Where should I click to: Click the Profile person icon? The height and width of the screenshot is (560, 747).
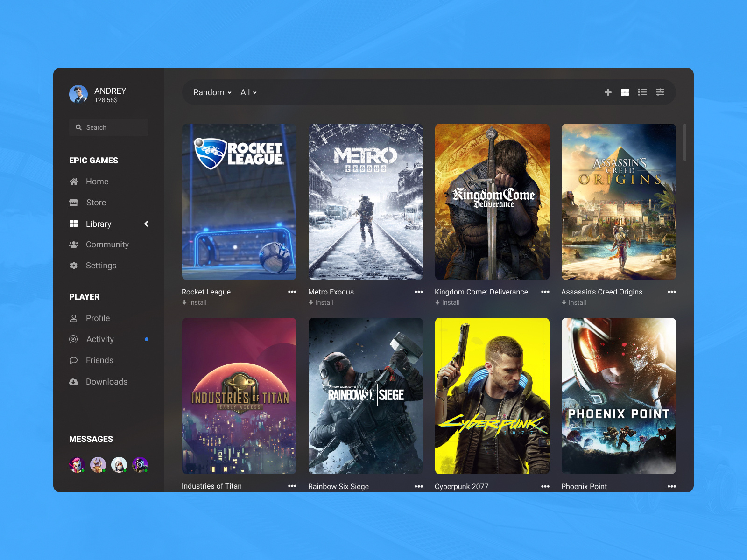tap(74, 318)
